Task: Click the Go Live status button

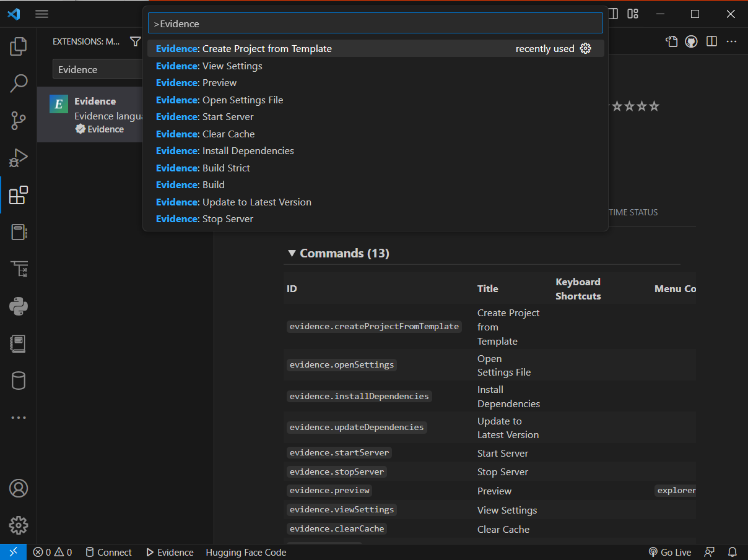Action: click(x=669, y=552)
